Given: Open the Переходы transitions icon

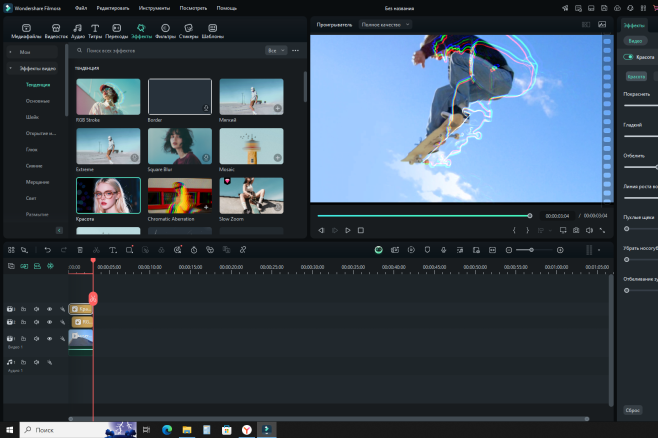Looking at the screenshot, I should [117, 28].
